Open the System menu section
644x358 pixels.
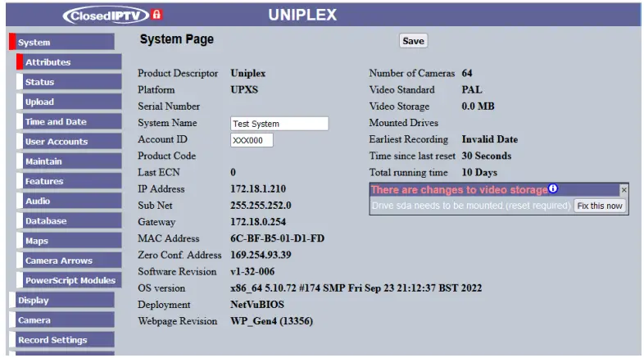(61, 43)
